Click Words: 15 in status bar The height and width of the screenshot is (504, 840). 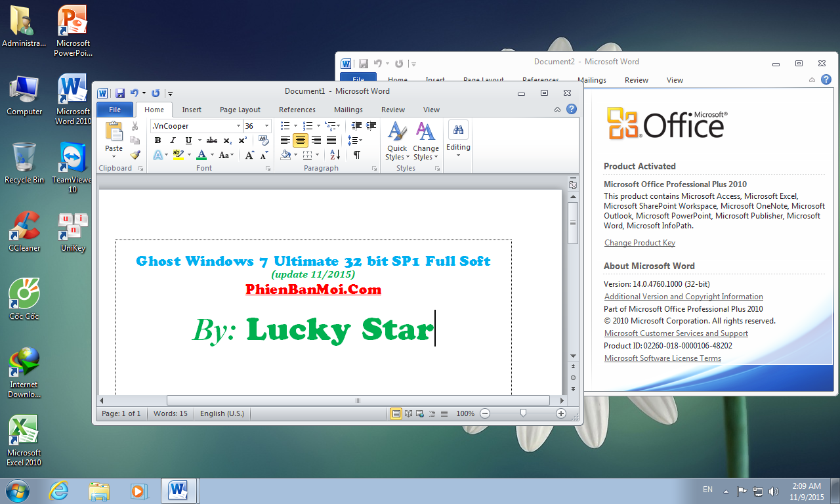click(171, 413)
